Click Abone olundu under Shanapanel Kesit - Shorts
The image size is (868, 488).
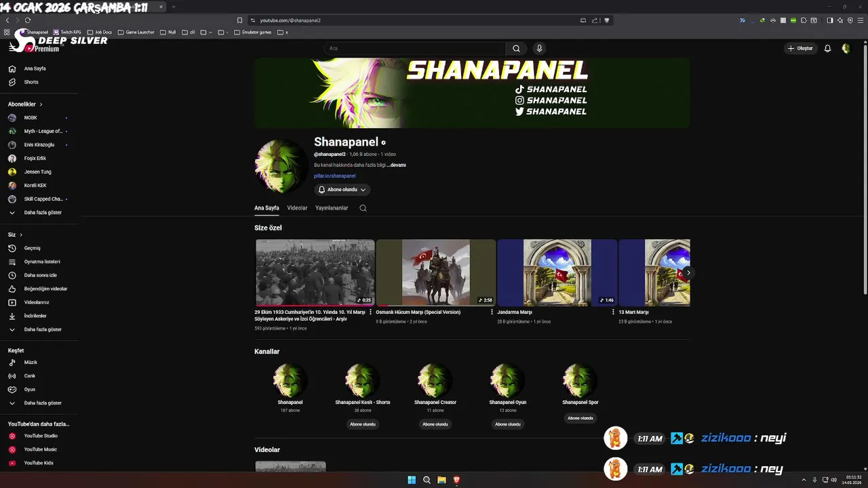tap(363, 424)
